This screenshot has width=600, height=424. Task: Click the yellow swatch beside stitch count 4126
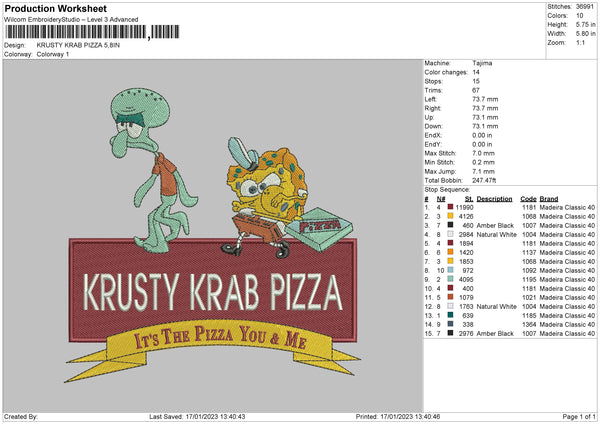point(450,216)
